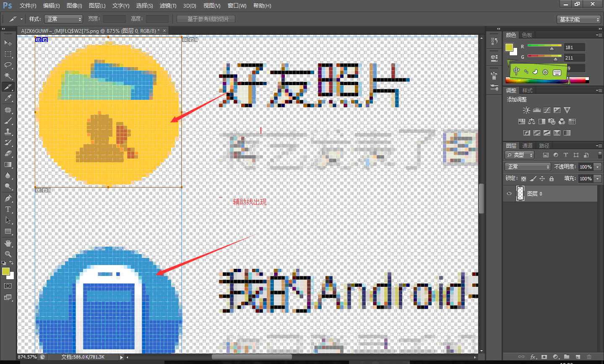This screenshot has height=364, width=604.
Task: Click 基于参考线的切片 button
Action: pos(206,19)
